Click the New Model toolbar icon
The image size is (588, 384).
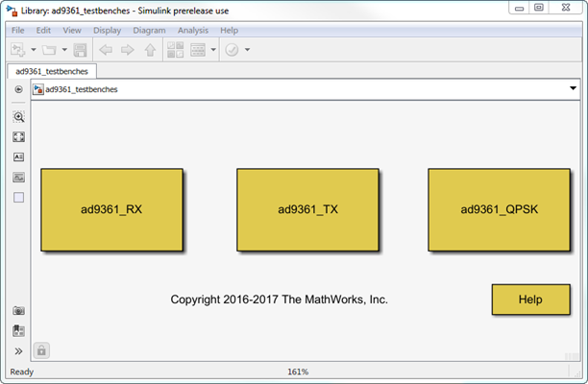point(17,50)
